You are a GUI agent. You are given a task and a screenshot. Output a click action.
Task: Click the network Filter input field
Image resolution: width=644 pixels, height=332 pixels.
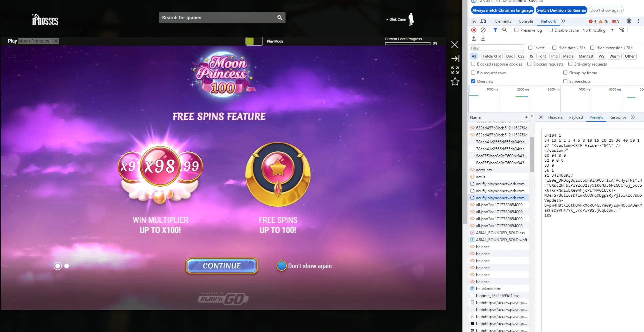click(x=497, y=48)
